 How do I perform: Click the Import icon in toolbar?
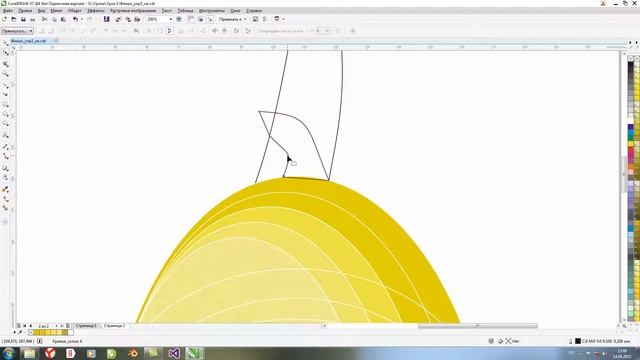118,19
